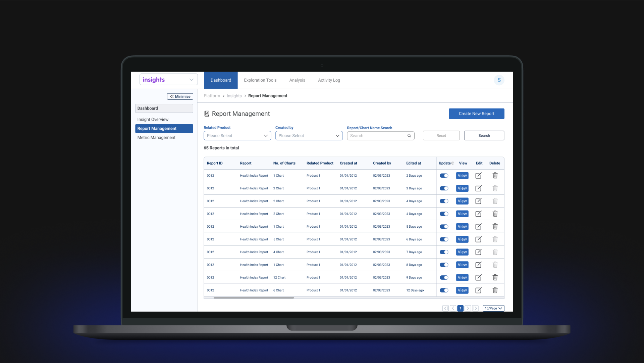Edit the report edited 12 Days ago

coord(478,290)
